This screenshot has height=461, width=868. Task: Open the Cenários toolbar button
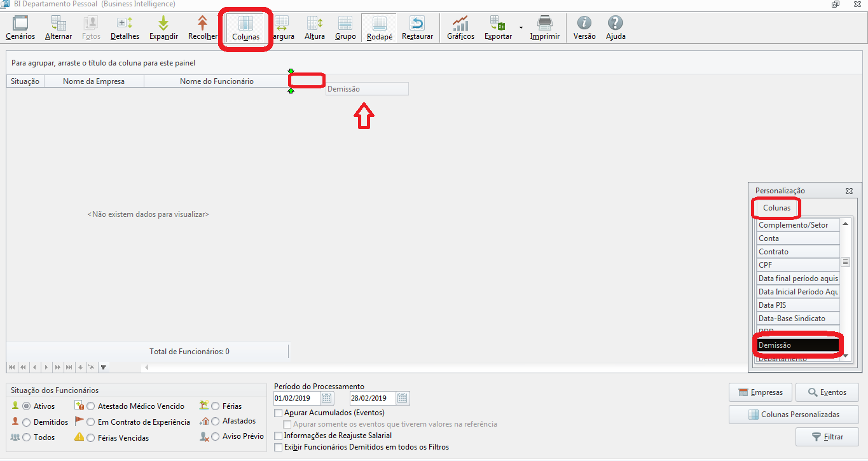tap(20, 28)
